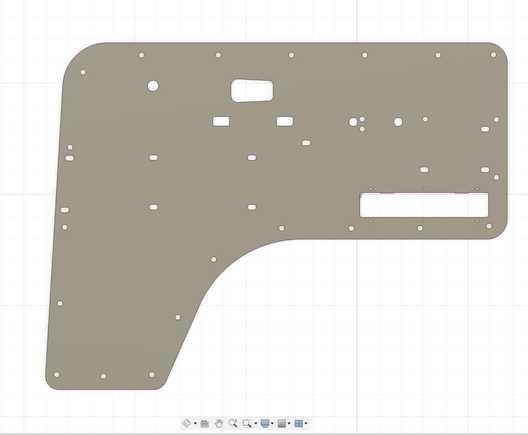Open the Grid and Snaps icon

[x=282, y=423]
